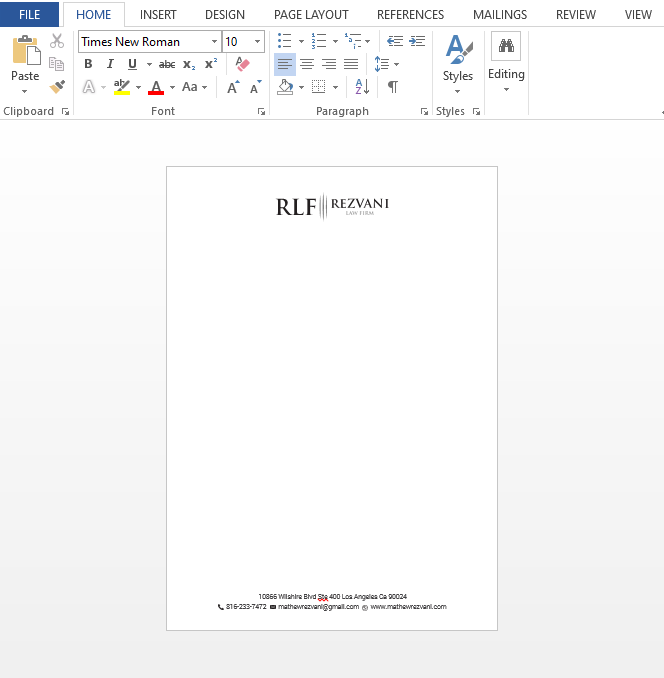Screen dimensions: 664x678
Task: Toggle left text alignment
Action: click(x=285, y=64)
